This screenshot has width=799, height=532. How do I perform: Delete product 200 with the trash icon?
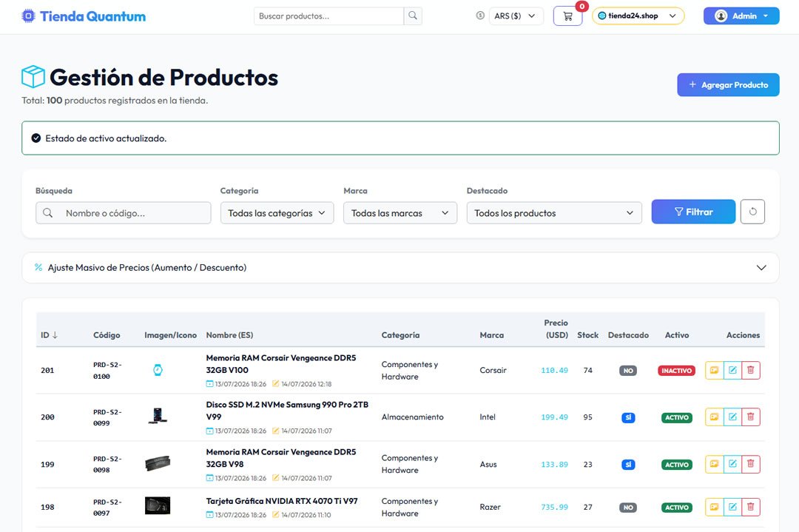pyautogui.click(x=751, y=417)
